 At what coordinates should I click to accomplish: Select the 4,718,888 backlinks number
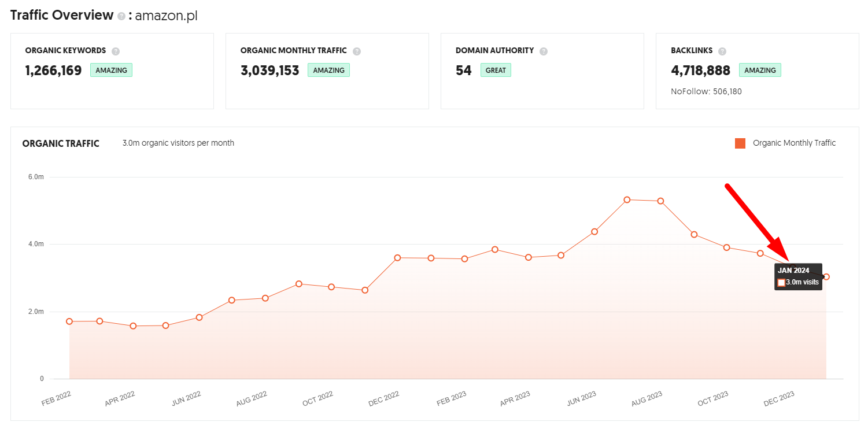click(x=700, y=71)
